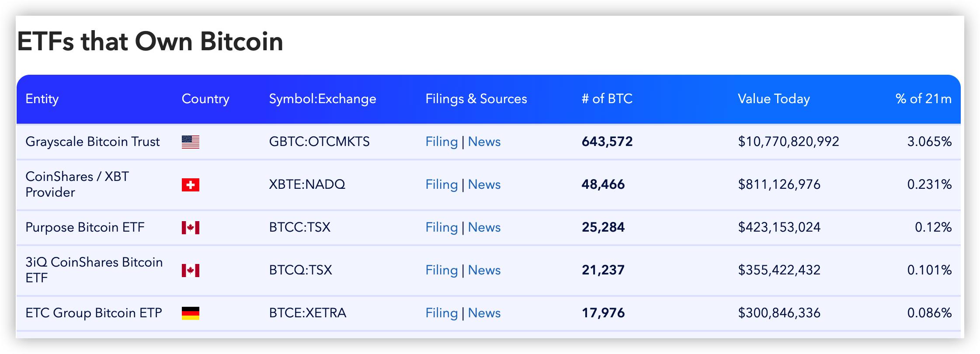The width and height of the screenshot is (980, 354).
Task: Open Filing link for Purpose Bitcoin ETF
Action: [x=441, y=227]
